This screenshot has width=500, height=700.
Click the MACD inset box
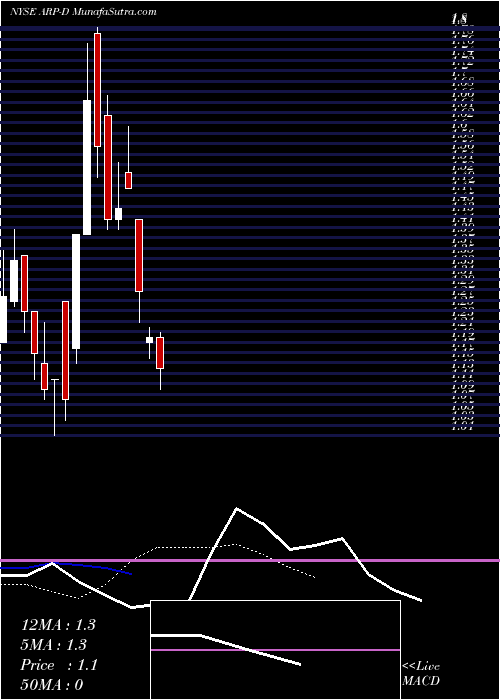pyautogui.click(x=275, y=650)
